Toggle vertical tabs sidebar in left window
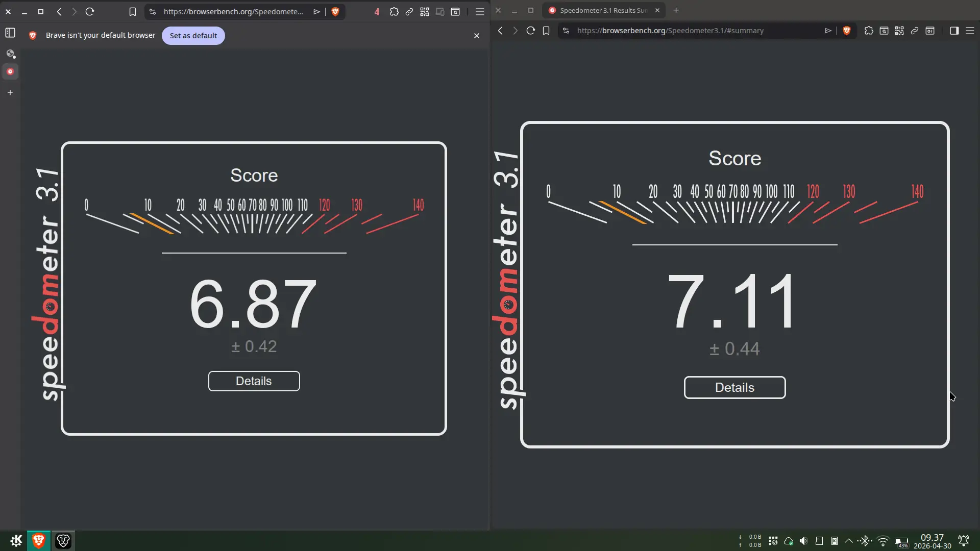 pos(10,33)
